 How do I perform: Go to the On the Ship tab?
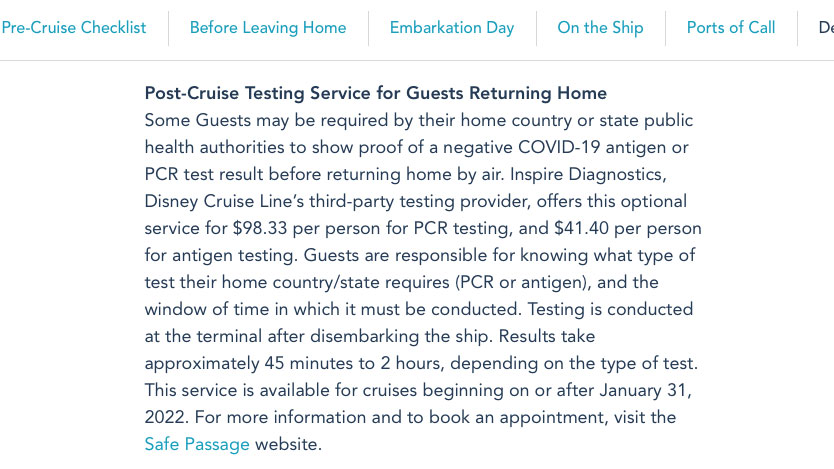pyautogui.click(x=601, y=28)
